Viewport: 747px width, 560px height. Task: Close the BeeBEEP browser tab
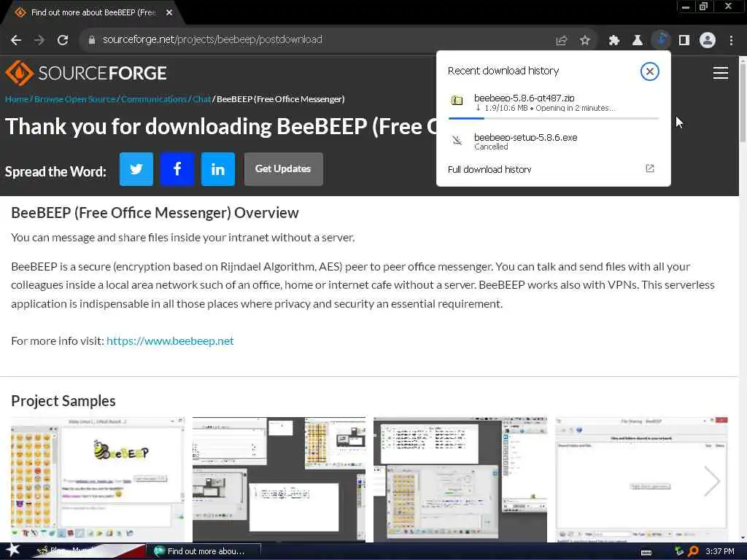pyautogui.click(x=169, y=13)
